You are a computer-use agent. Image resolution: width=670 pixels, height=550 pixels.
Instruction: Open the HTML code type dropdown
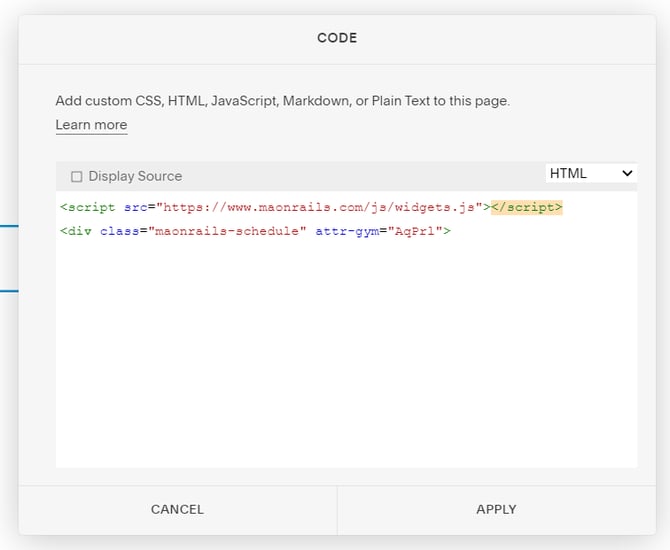pyautogui.click(x=591, y=173)
